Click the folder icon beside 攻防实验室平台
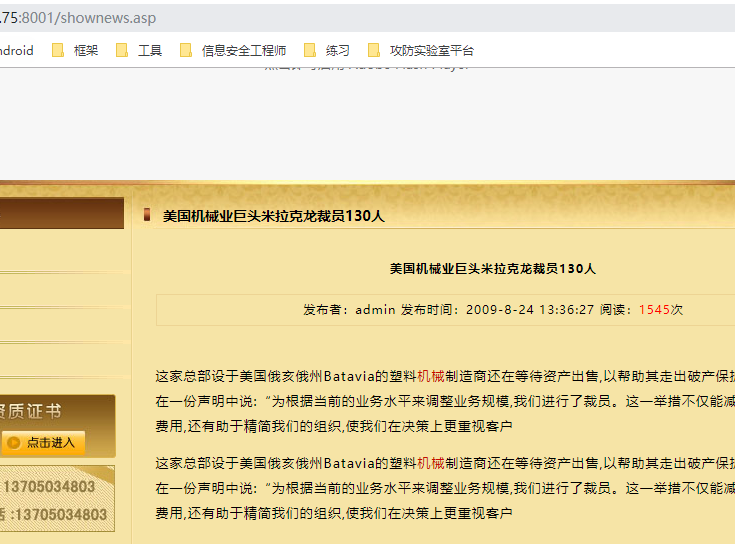This screenshot has height=544, width=735. (x=374, y=50)
